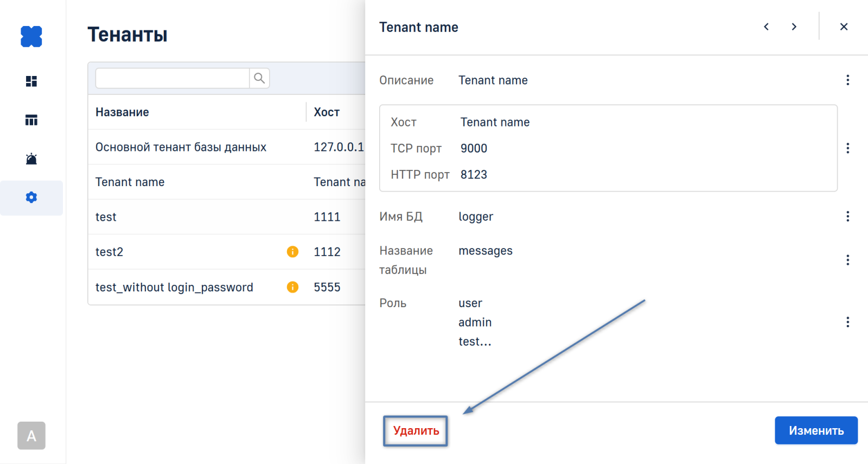Viewport: 868px width, 464px height.
Task: Go to next tenant with right chevron
Action: 794,27
